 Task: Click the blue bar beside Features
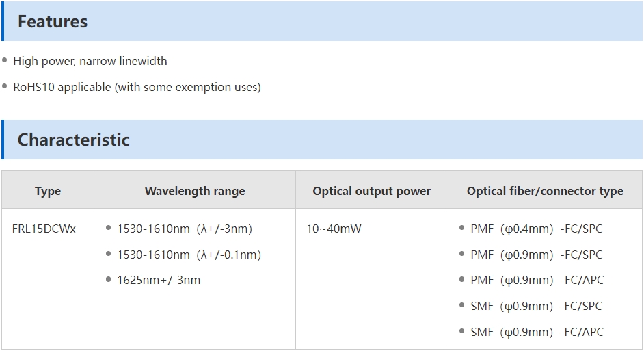click(3, 21)
